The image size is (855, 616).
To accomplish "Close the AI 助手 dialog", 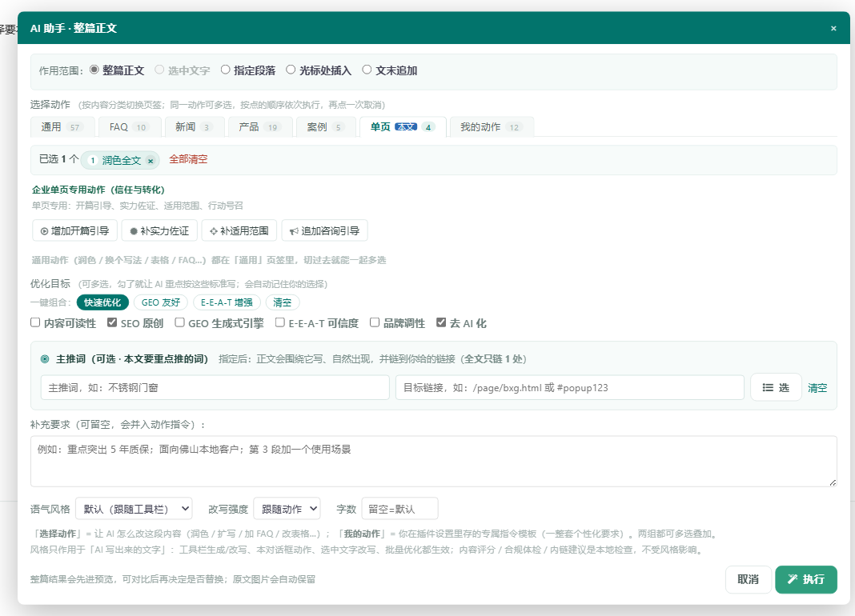I will 833,28.
